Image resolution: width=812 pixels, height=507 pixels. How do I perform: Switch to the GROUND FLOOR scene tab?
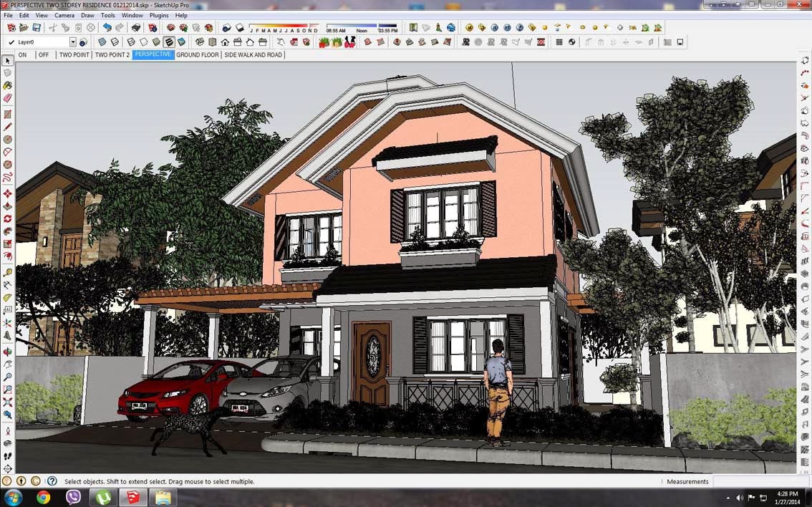point(197,54)
